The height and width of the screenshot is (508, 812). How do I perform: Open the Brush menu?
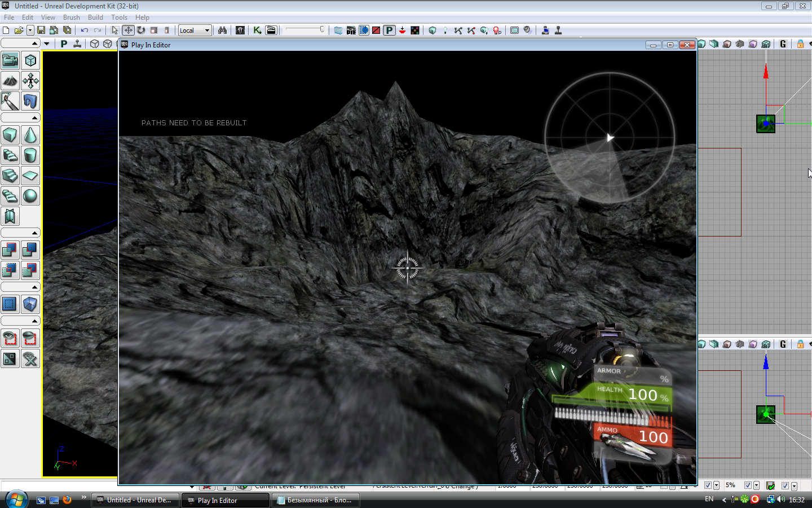72,17
